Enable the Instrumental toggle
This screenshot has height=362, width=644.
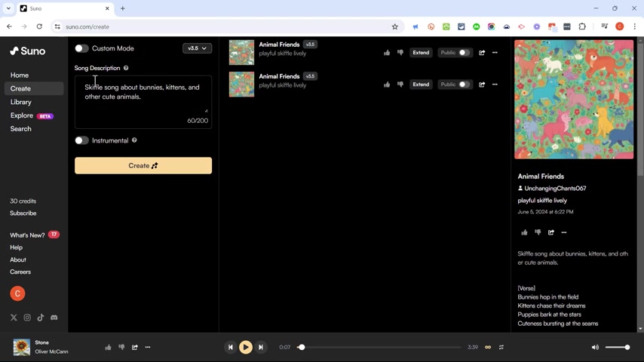coord(81,140)
